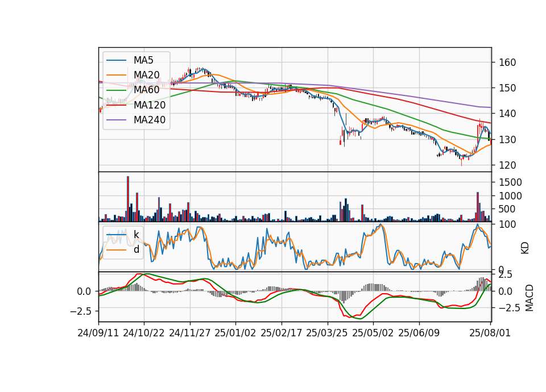Click the 25/01/02 date axis label
546x392 pixels.
235,333
